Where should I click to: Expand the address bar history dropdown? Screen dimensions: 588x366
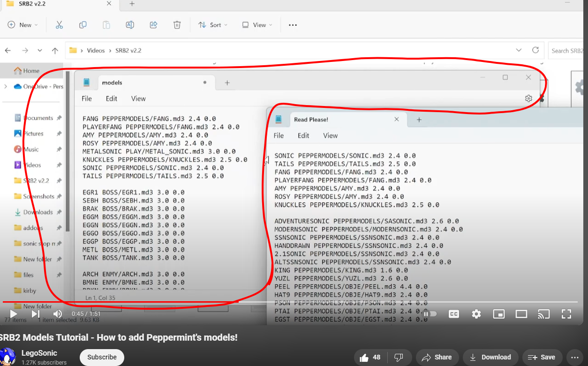(x=519, y=50)
